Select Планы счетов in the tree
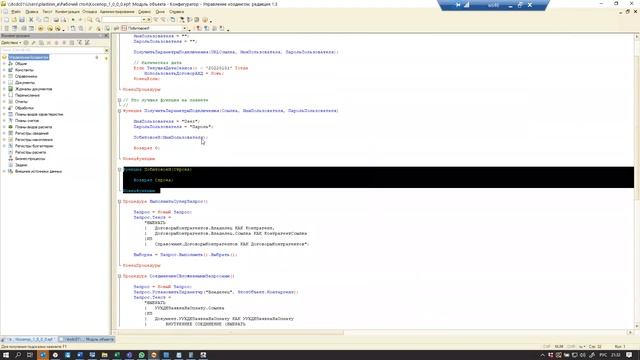This screenshot has width=640, height=360. pyautogui.click(x=27, y=121)
